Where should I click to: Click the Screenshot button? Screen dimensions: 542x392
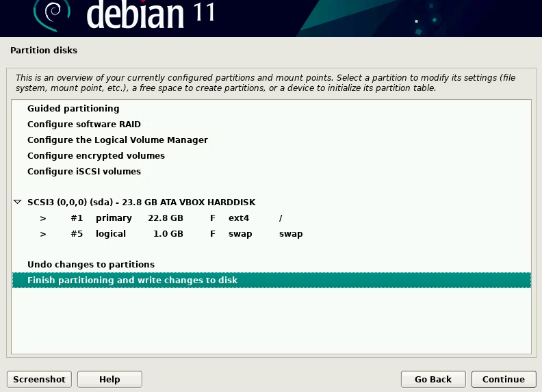39,379
